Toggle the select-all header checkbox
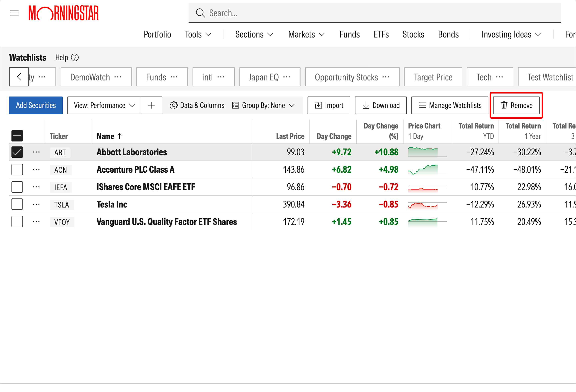The width and height of the screenshot is (576, 392). [x=17, y=136]
